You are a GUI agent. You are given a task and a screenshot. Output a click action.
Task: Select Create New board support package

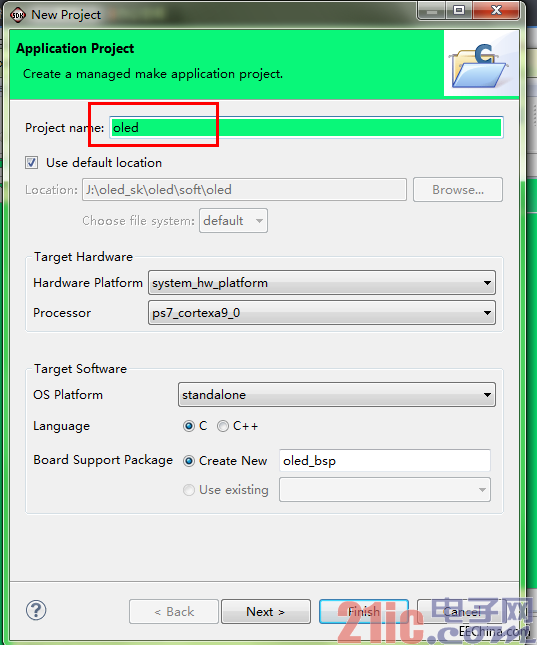(x=189, y=461)
